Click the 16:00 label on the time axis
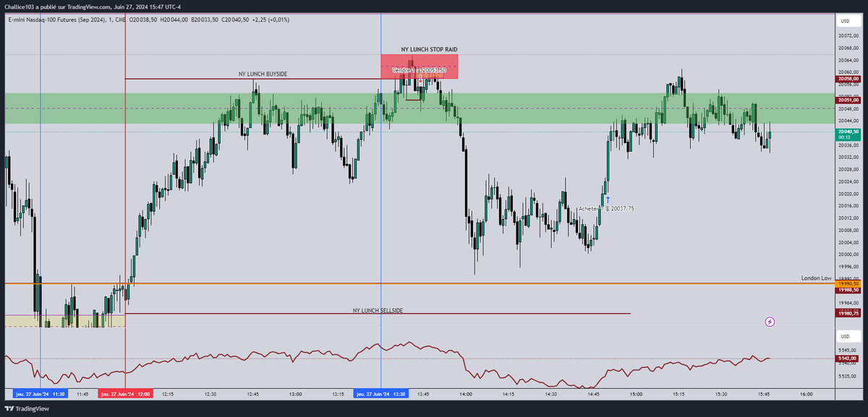 pyautogui.click(x=807, y=394)
